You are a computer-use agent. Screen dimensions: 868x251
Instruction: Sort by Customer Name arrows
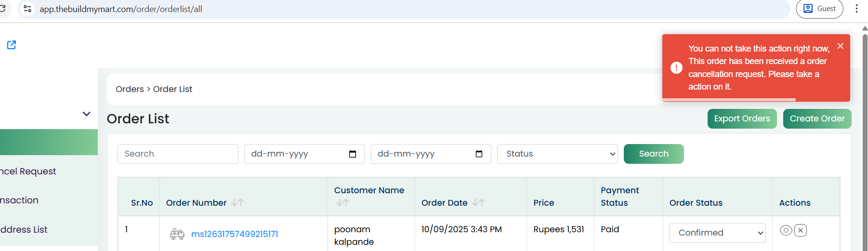342,203
